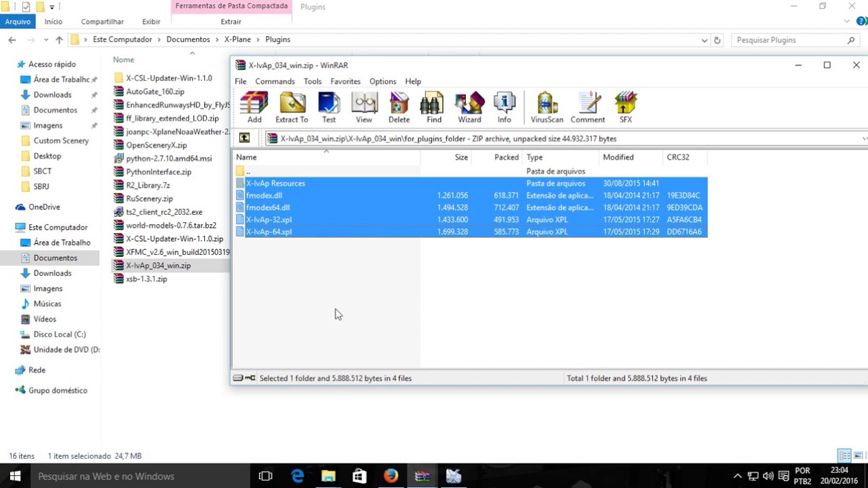Go up one folder in Explorer

59,40
